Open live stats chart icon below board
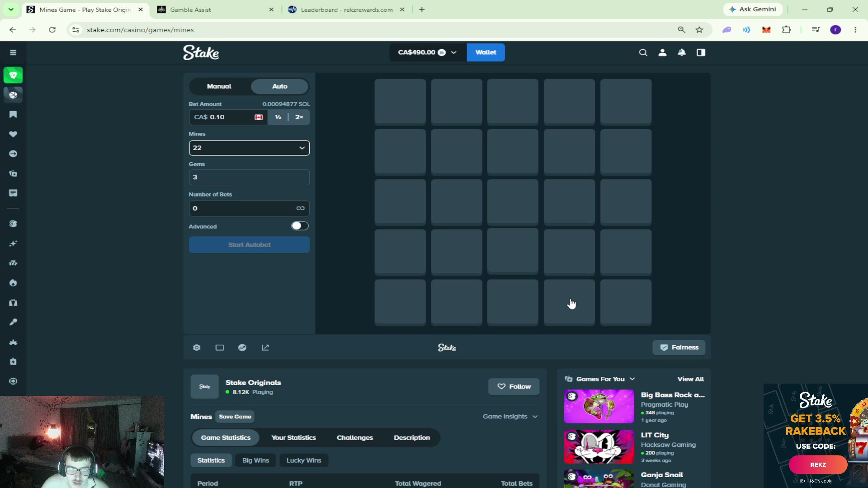Viewport: 868px width, 488px height. [242, 347]
